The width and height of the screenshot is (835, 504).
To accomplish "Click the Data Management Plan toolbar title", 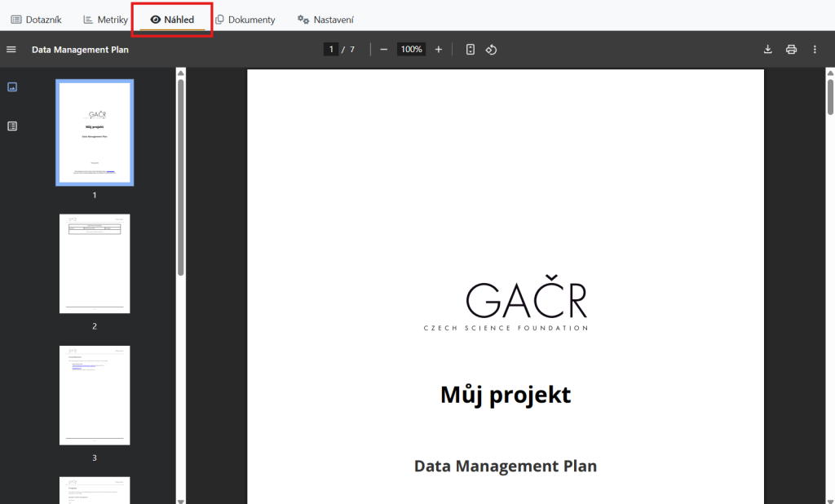I will (80, 50).
